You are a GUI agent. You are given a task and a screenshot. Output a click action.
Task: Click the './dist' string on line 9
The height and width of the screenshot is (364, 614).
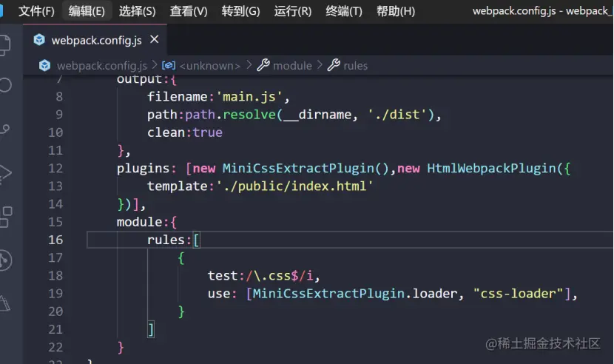click(x=397, y=115)
